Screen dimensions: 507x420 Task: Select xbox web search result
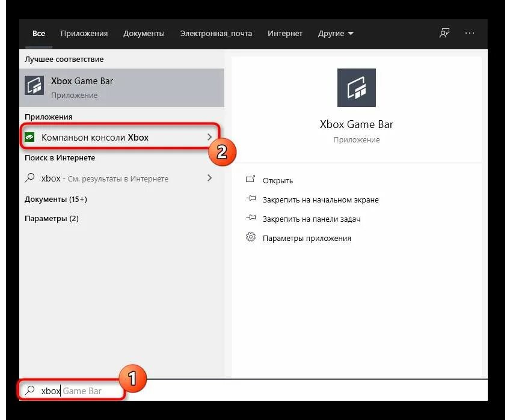pos(121,178)
